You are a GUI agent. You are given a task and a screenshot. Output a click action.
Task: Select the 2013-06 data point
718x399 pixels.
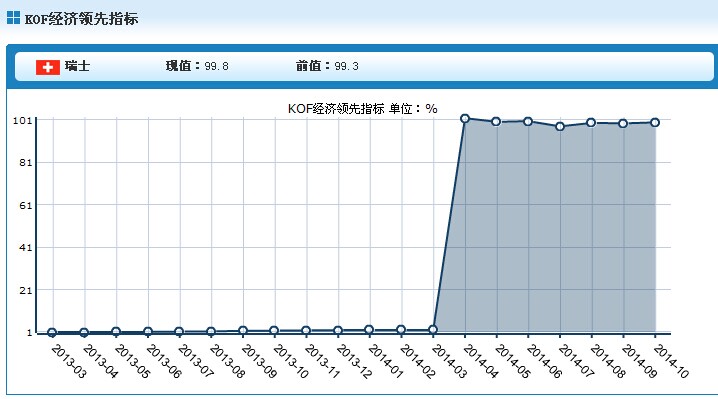pos(148,332)
